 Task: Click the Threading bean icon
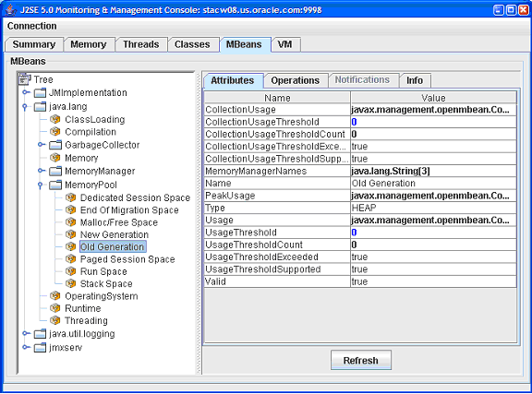click(x=55, y=320)
